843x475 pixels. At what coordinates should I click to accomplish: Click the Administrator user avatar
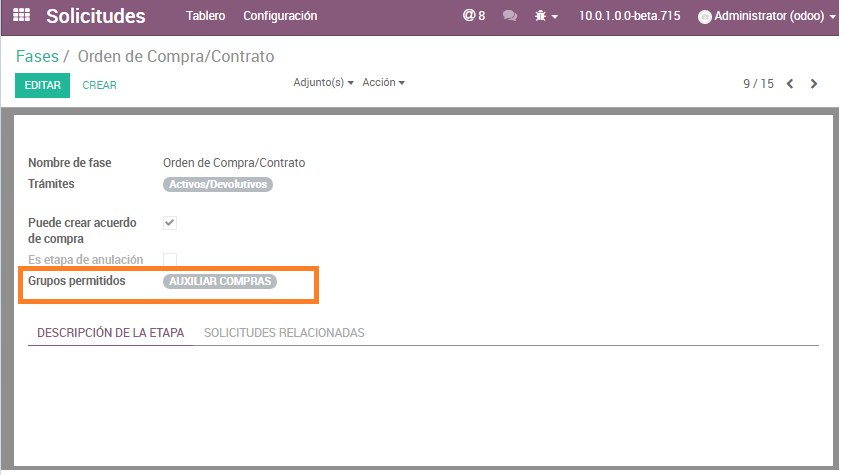(x=704, y=17)
